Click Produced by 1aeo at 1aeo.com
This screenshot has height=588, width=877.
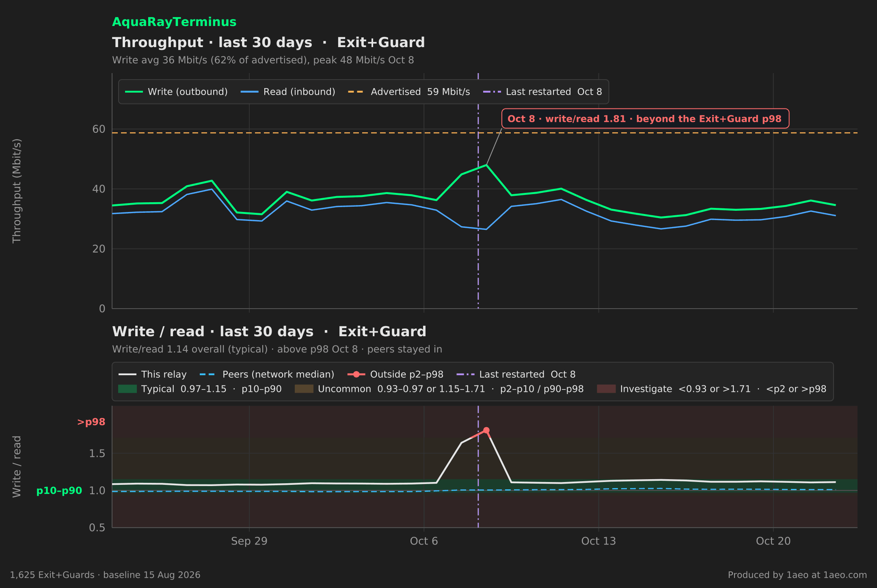click(x=797, y=575)
